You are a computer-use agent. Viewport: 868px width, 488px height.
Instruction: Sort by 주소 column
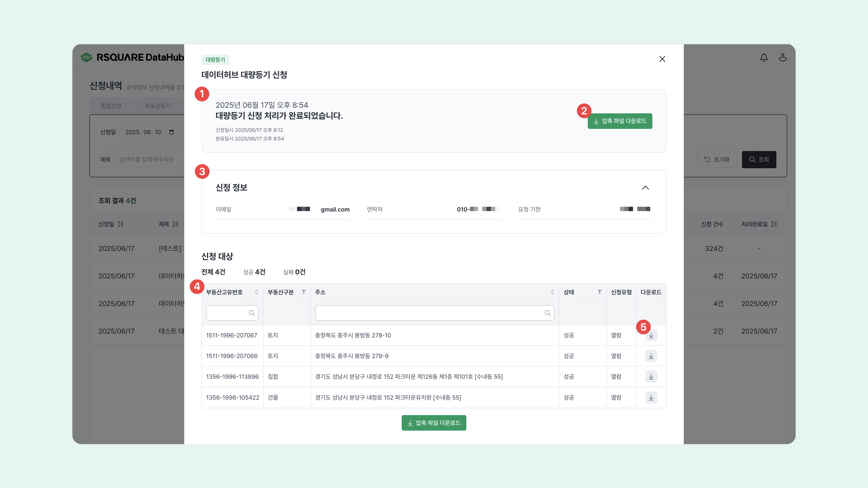pyautogui.click(x=552, y=292)
